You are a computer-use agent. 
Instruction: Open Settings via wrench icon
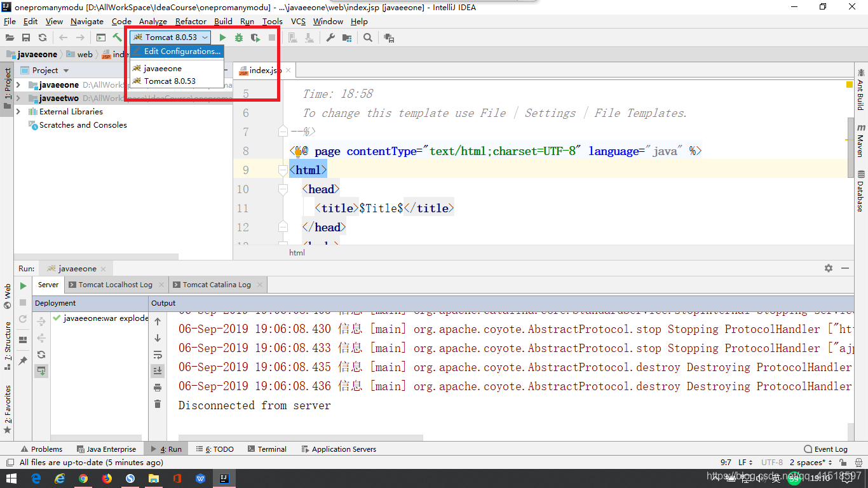(x=330, y=38)
